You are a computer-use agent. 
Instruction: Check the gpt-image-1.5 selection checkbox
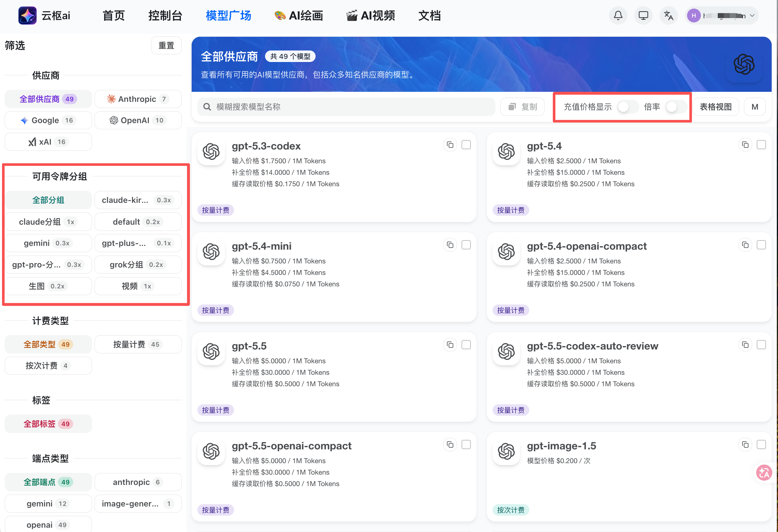pyautogui.click(x=761, y=444)
